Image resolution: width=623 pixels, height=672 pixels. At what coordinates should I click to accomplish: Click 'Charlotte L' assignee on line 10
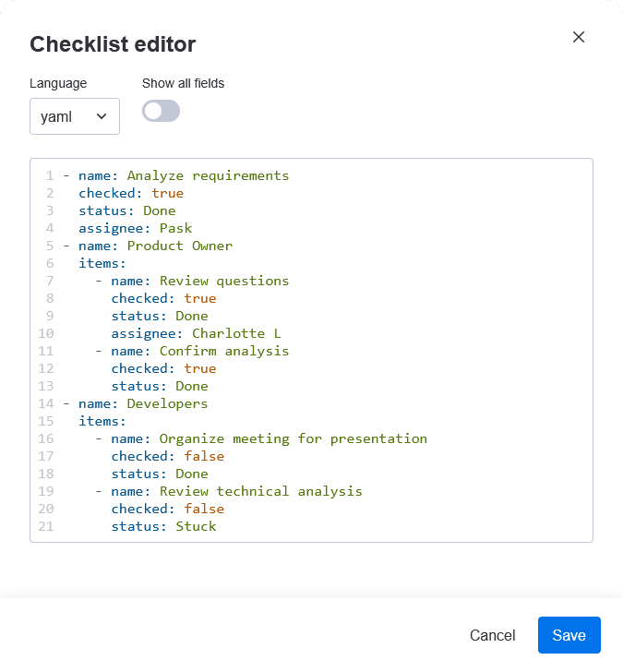236,333
